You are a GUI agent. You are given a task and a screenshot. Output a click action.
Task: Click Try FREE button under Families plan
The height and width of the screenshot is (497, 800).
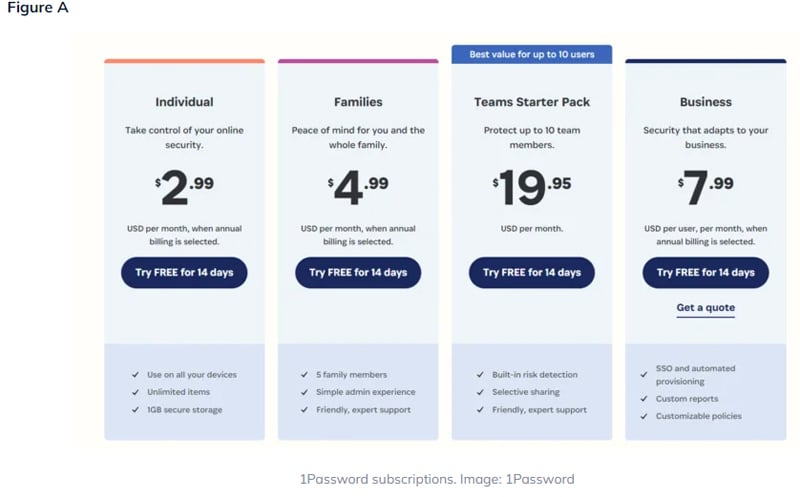coord(358,272)
